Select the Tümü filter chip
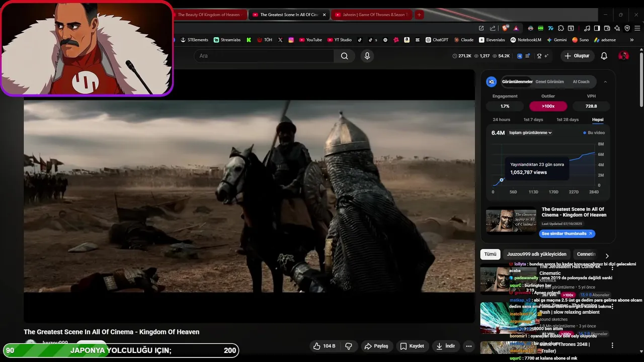The height and width of the screenshot is (362, 644). (x=490, y=254)
